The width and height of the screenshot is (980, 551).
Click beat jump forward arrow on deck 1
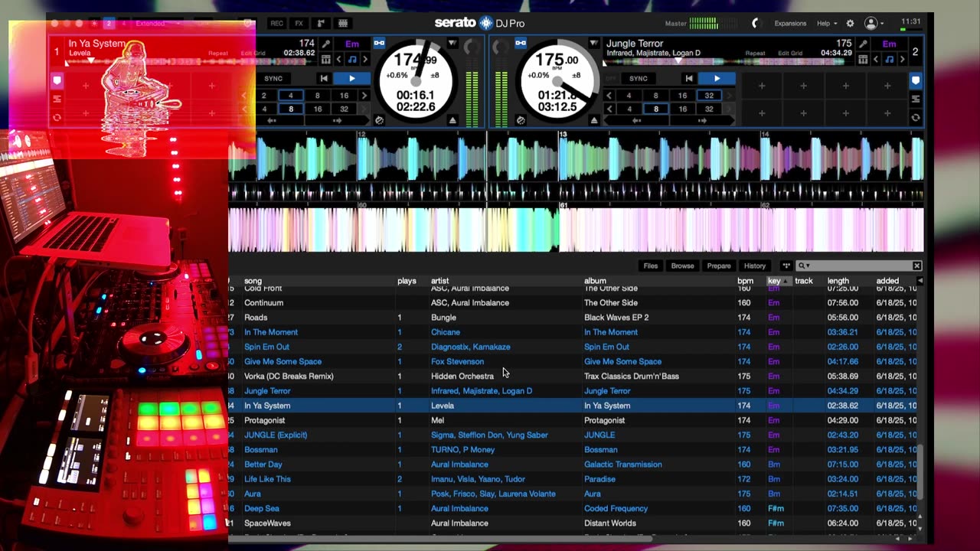pyautogui.click(x=337, y=121)
